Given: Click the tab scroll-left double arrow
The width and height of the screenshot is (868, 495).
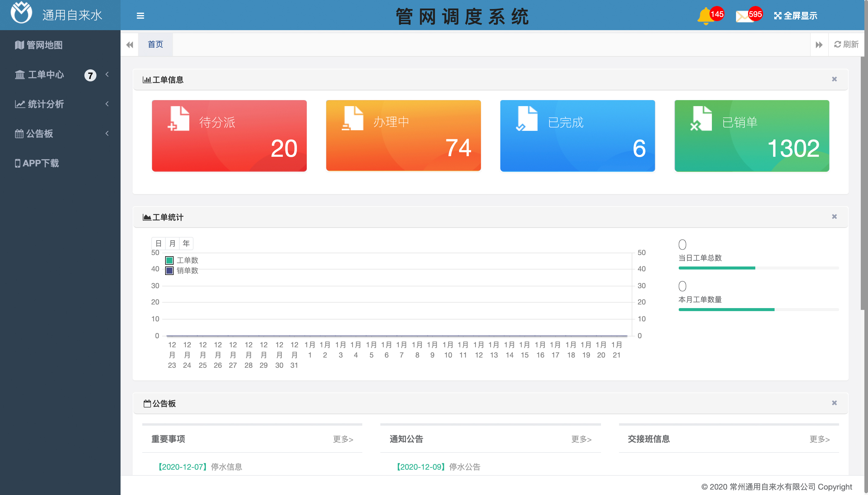Looking at the screenshot, I should click(130, 45).
